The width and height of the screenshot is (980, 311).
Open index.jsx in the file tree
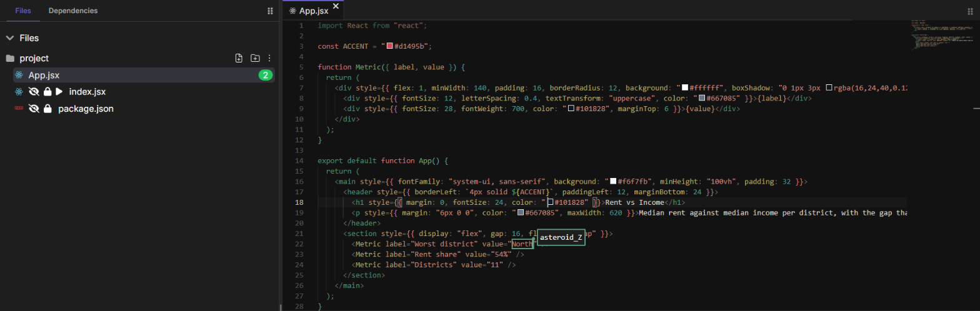[x=87, y=92]
